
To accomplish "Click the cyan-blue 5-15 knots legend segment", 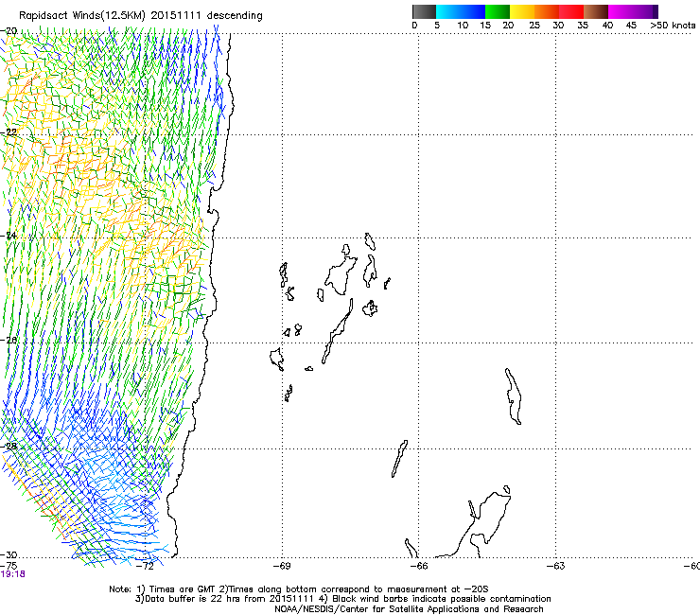I will click(461, 11).
